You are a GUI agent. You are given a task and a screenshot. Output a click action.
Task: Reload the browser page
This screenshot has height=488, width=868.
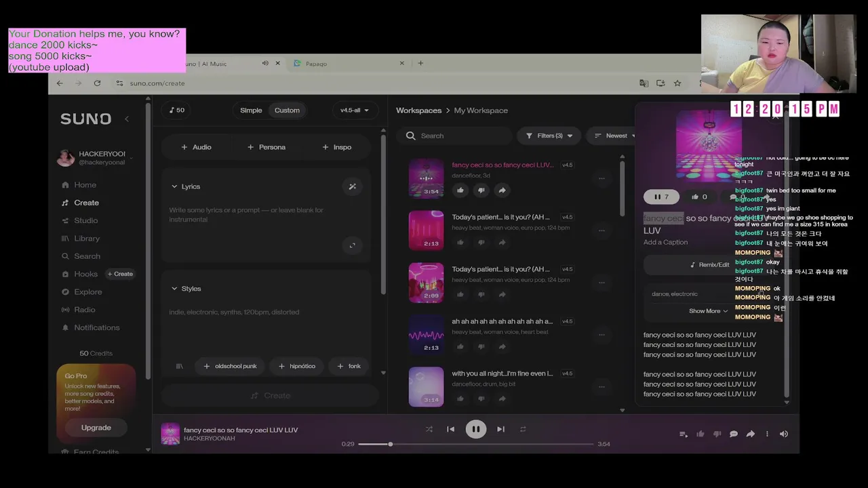point(97,83)
